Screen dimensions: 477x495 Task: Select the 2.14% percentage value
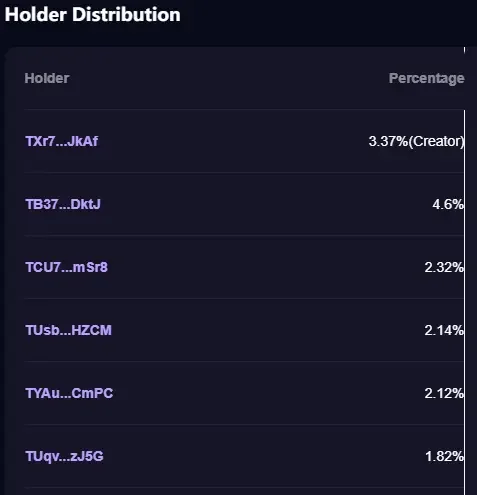(x=444, y=330)
